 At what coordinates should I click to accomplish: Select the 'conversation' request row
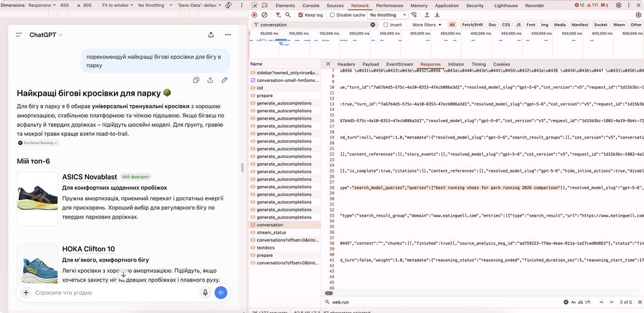[x=285, y=225]
